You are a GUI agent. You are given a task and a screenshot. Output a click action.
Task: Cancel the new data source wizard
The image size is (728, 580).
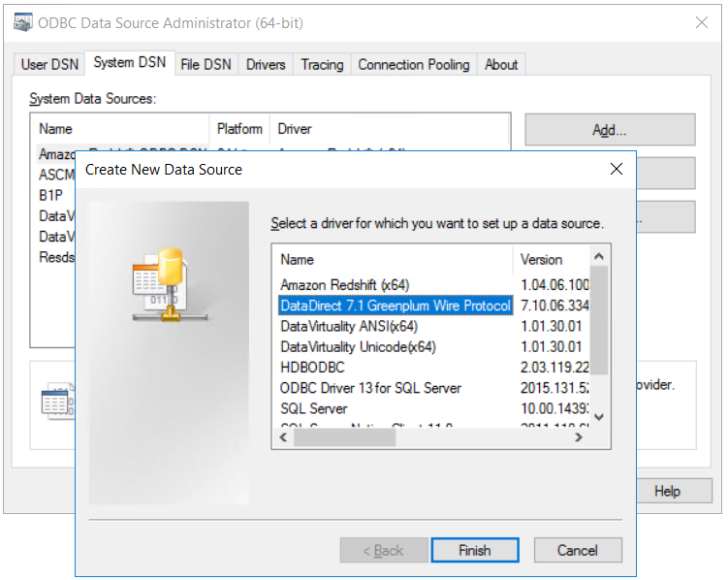pos(578,550)
